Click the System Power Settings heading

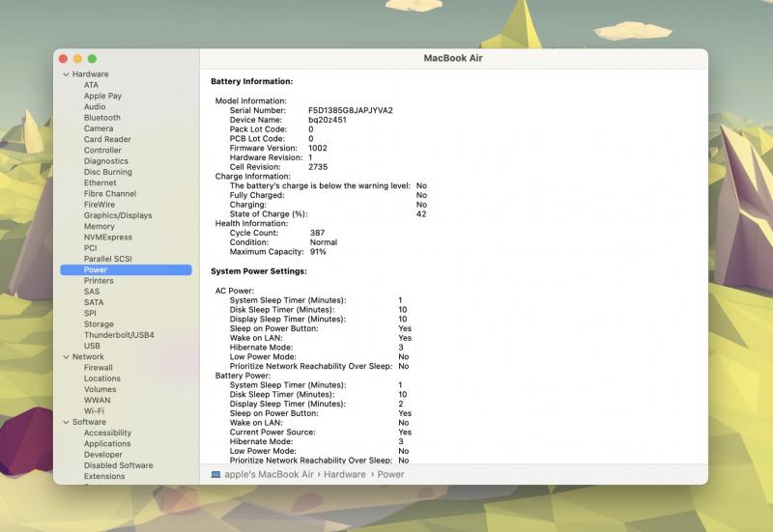point(259,271)
